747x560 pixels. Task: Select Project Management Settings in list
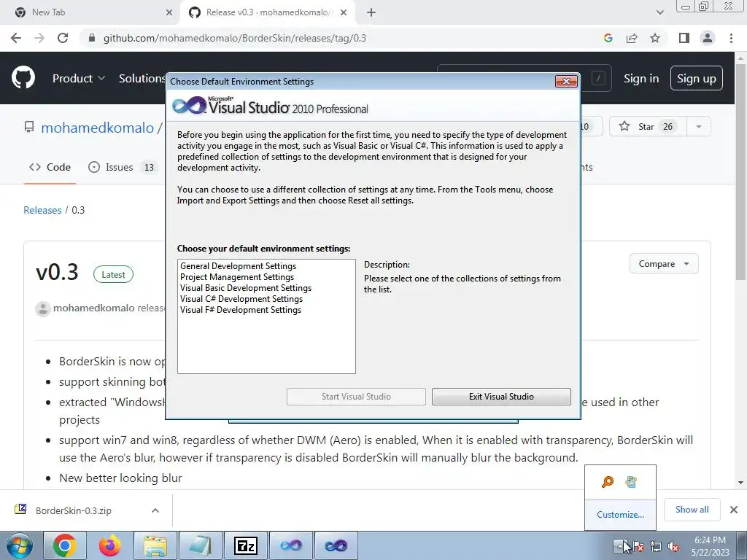(237, 277)
